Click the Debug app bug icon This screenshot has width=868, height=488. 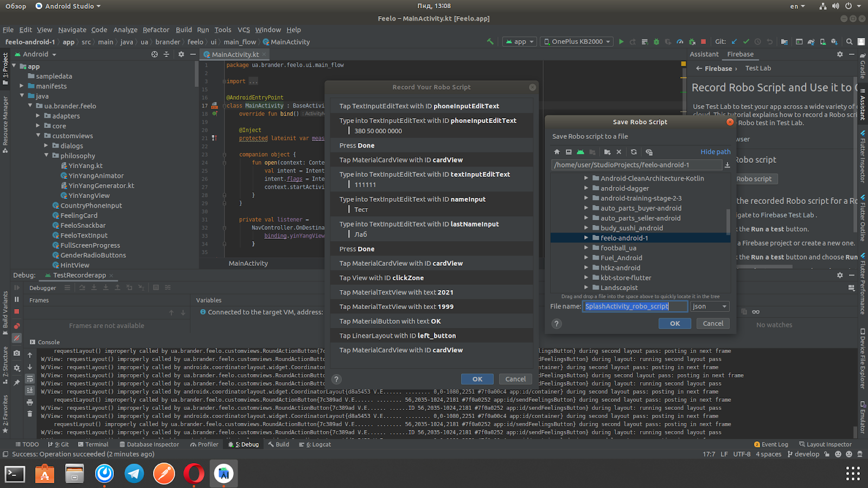coord(656,42)
